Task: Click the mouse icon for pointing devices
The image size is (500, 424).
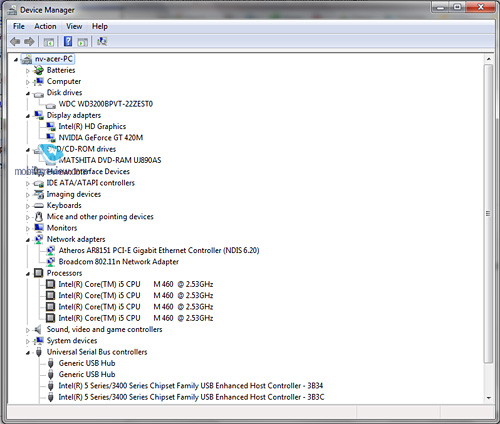Action: (39, 217)
